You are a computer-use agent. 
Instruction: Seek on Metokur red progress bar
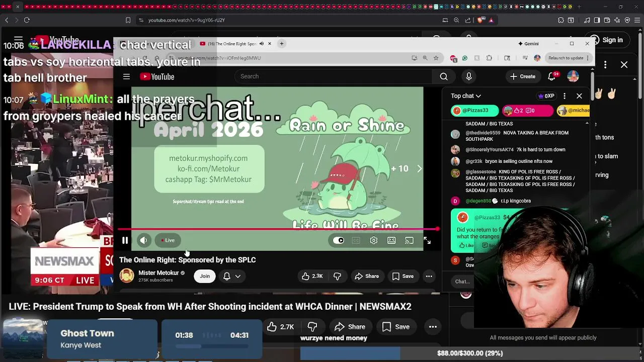click(278, 229)
